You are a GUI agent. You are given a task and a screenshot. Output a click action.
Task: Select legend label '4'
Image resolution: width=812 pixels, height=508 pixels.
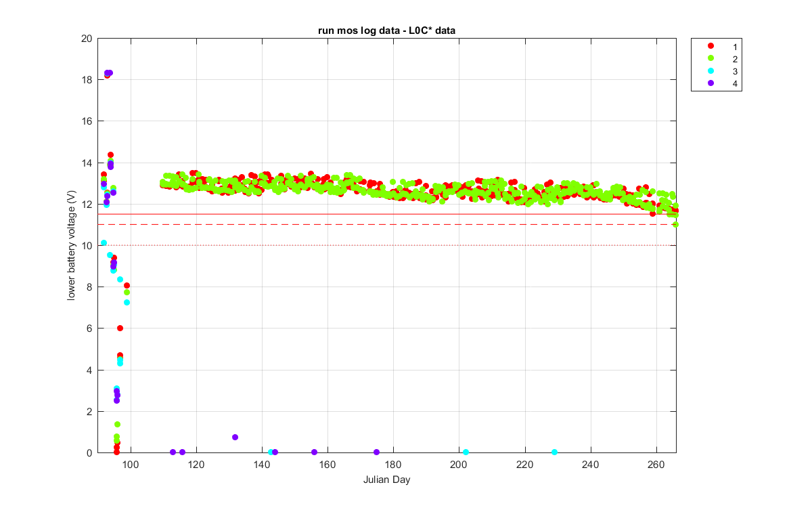[x=734, y=85]
